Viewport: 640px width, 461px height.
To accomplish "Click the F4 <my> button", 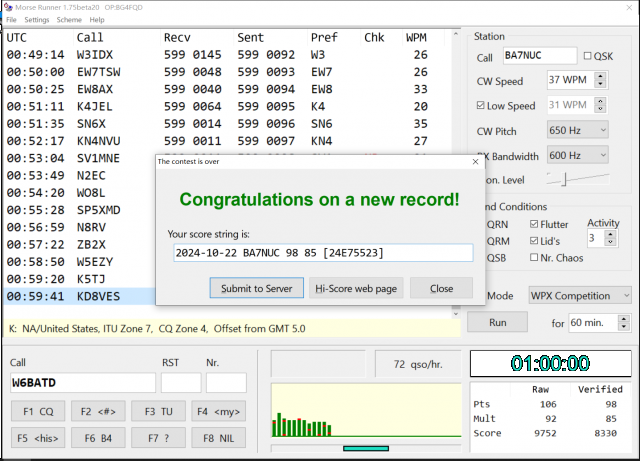I will pyautogui.click(x=218, y=412).
